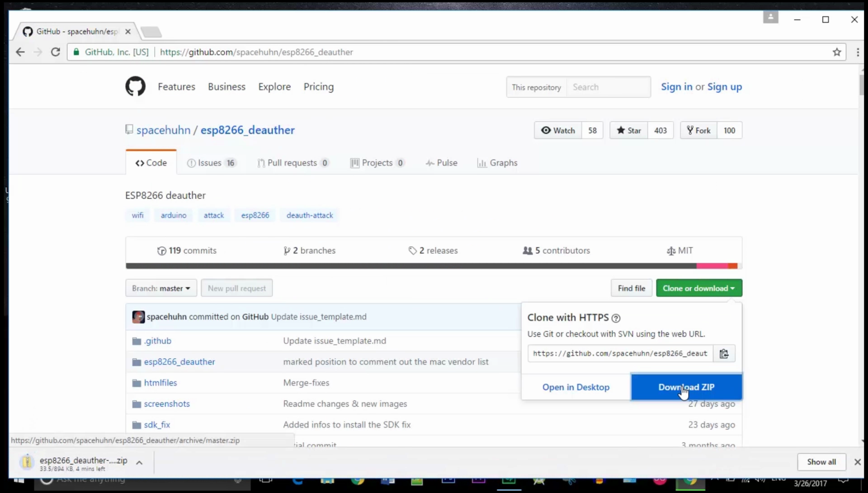Reload the page with refresh icon
The width and height of the screenshot is (868, 493).
tap(56, 52)
